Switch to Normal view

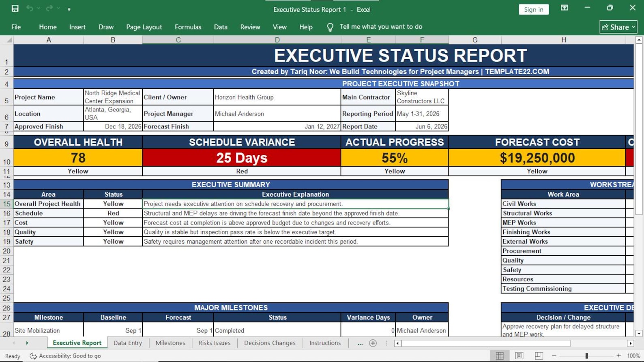(500, 356)
